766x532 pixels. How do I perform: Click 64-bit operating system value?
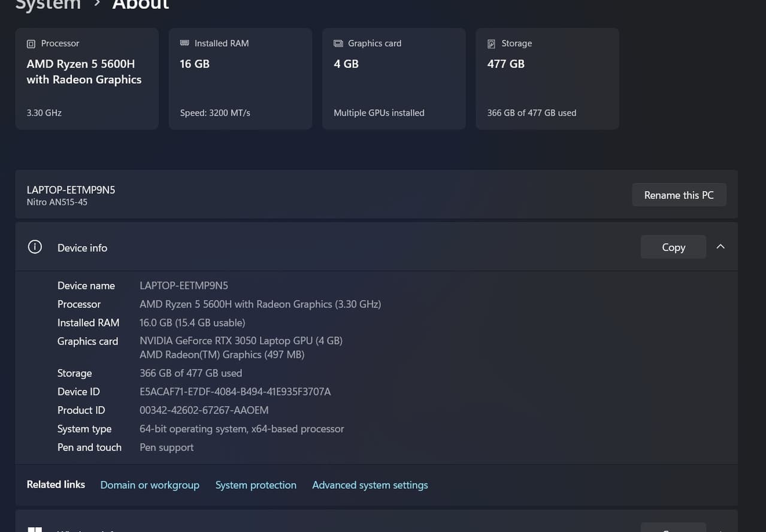click(x=242, y=428)
